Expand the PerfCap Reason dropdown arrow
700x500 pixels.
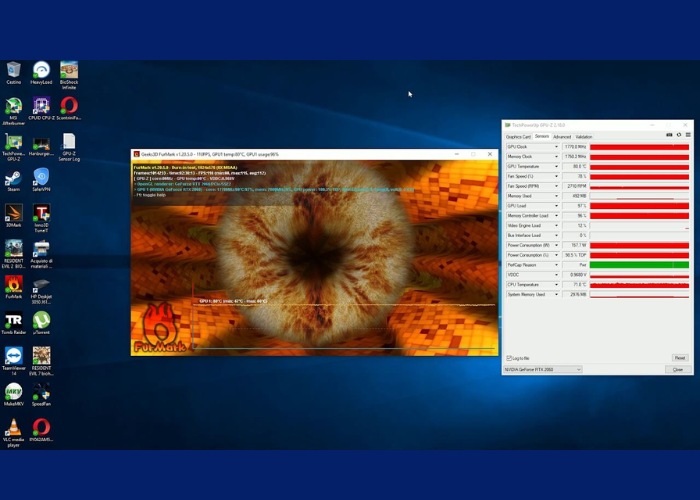[556, 265]
